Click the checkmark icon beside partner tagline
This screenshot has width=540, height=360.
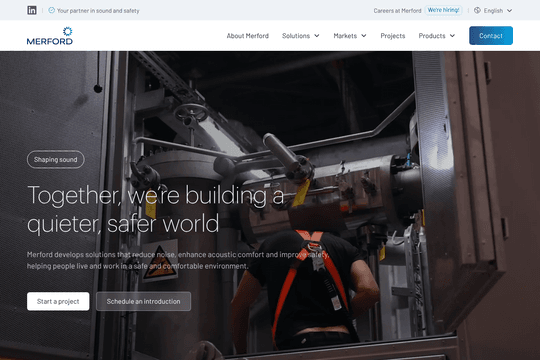coord(51,10)
